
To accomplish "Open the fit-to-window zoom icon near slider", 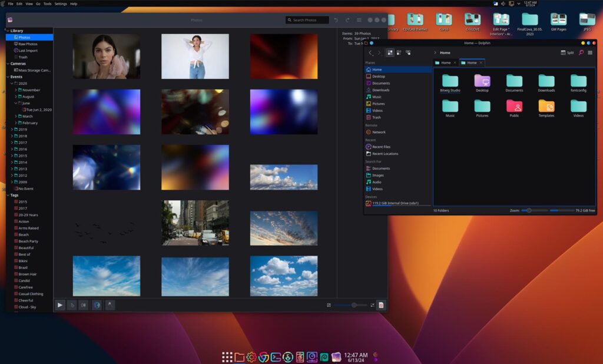I will tap(373, 305).
